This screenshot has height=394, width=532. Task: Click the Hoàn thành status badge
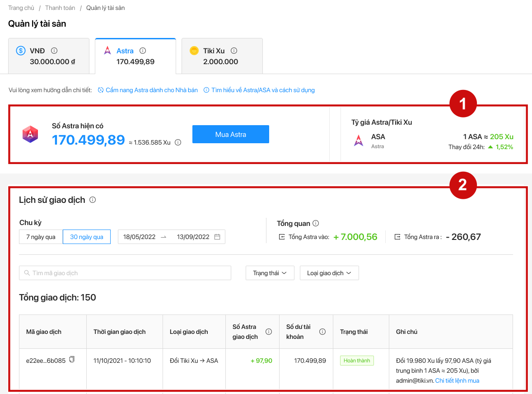[357, 361]
